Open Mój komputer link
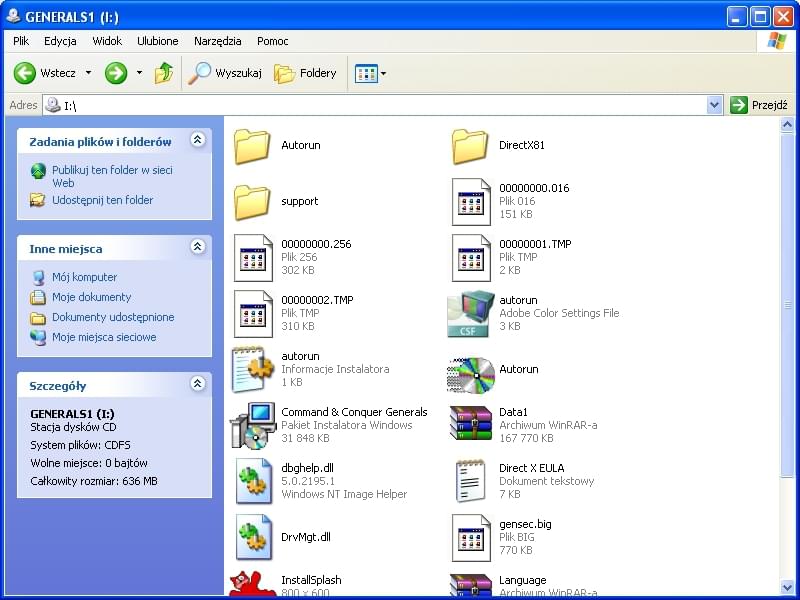The image size is (800, 600). click(84, 277)
